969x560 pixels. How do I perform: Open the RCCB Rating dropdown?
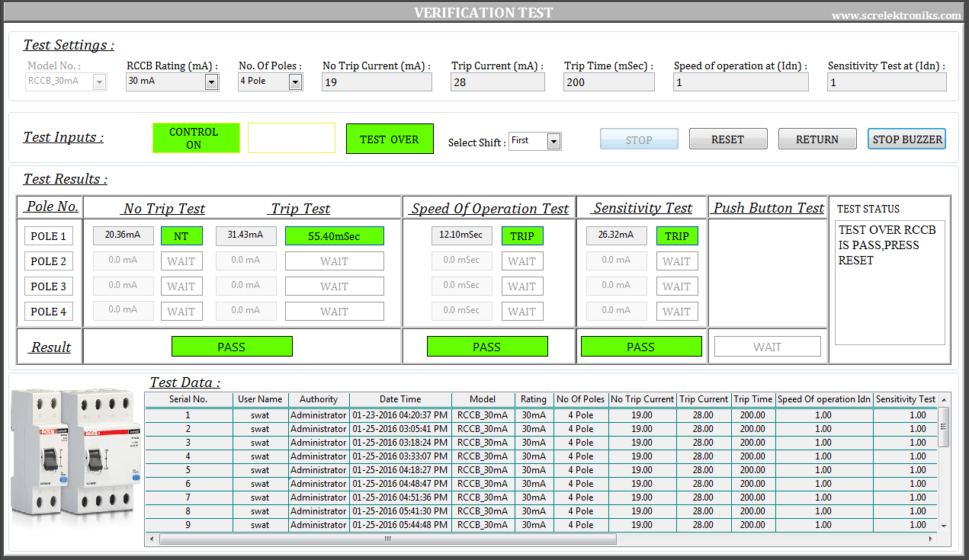(211, 82)
